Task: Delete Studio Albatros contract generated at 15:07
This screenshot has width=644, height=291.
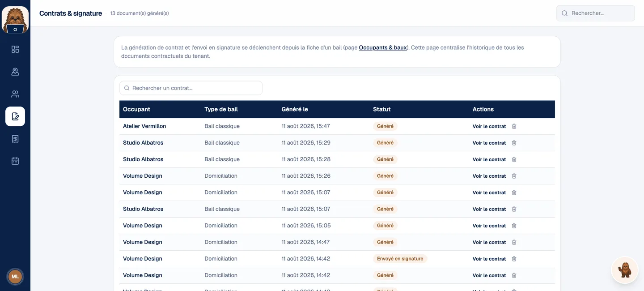Action: [x=514, y=209]
